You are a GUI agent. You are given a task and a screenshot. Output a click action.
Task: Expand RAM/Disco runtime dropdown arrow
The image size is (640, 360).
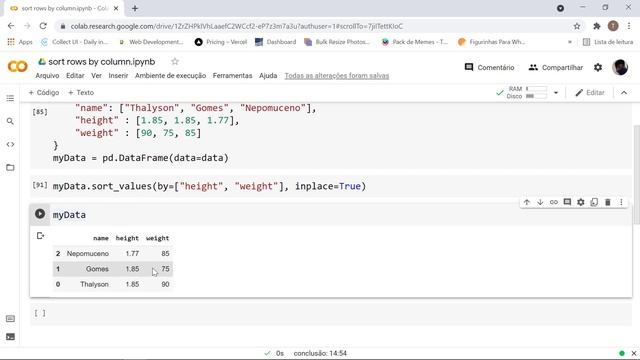click(x=556, y=93)
